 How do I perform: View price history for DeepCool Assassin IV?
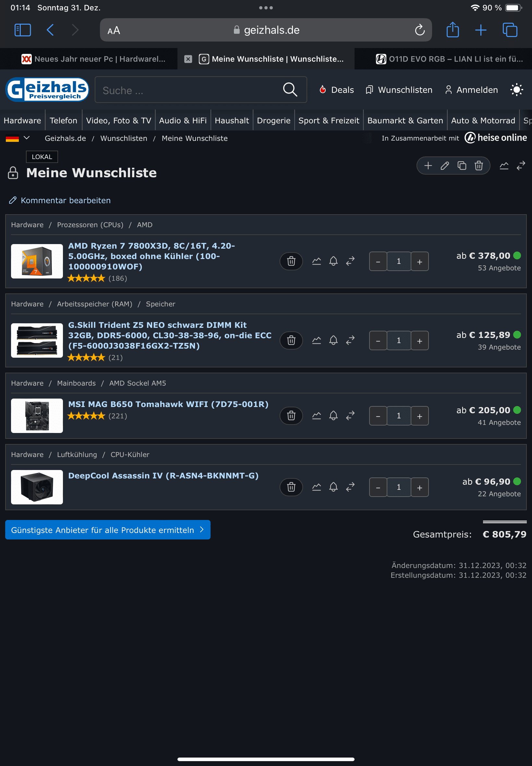click(x=317, y=487)
